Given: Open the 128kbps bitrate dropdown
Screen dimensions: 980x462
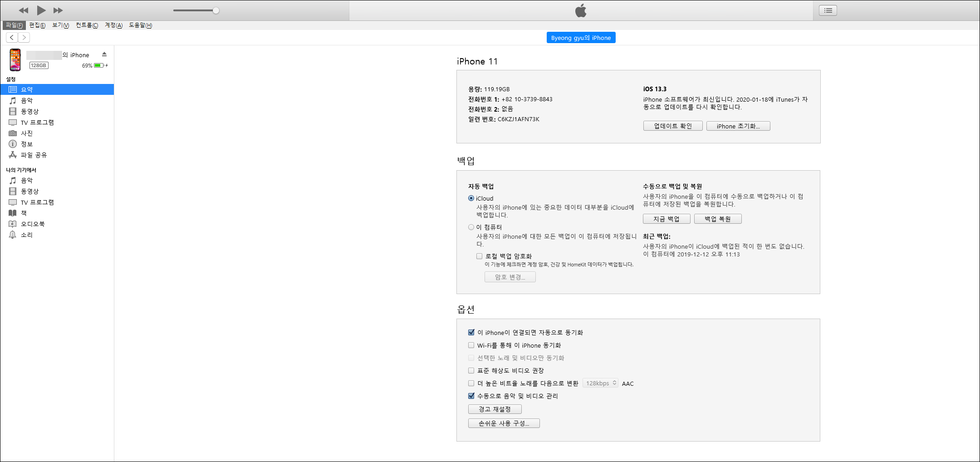Looking at the screenshot, I should coord(600,383).
